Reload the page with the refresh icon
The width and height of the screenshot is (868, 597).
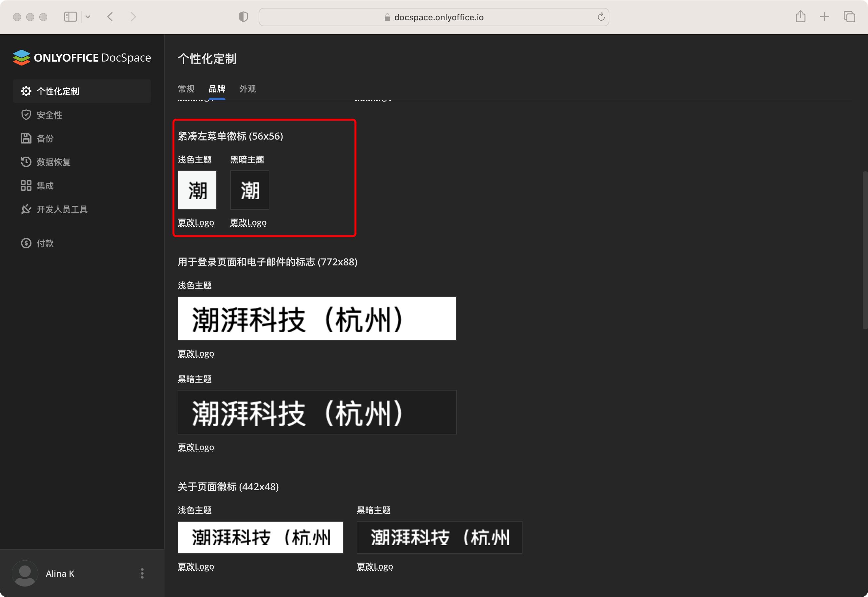[601, 17]
